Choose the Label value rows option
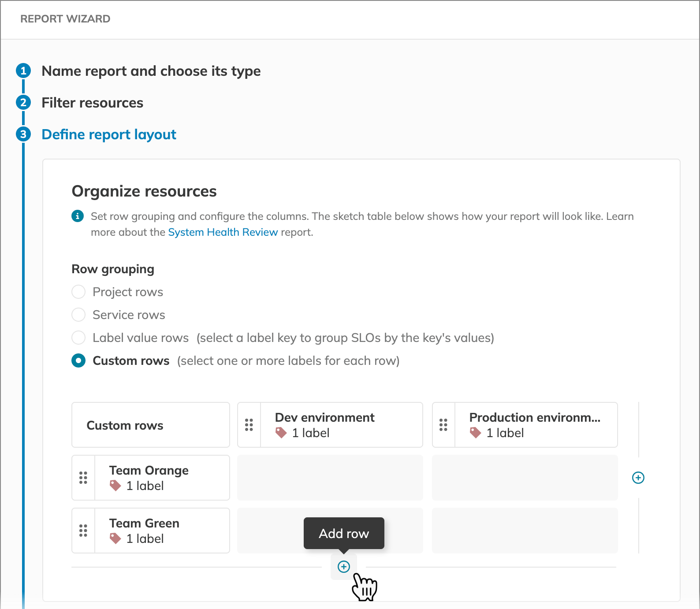This screenshot has width=700, height=609. point(78,338)
